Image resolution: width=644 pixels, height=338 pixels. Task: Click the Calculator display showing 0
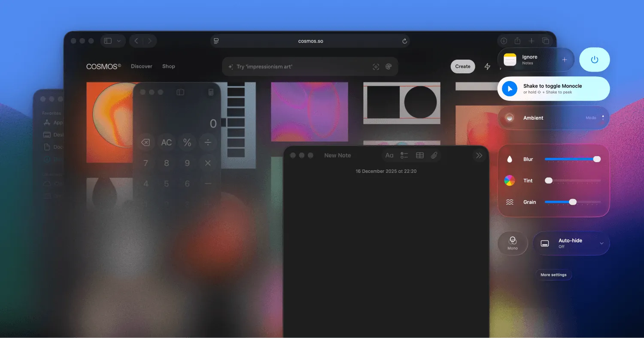[x=213, y=124]
